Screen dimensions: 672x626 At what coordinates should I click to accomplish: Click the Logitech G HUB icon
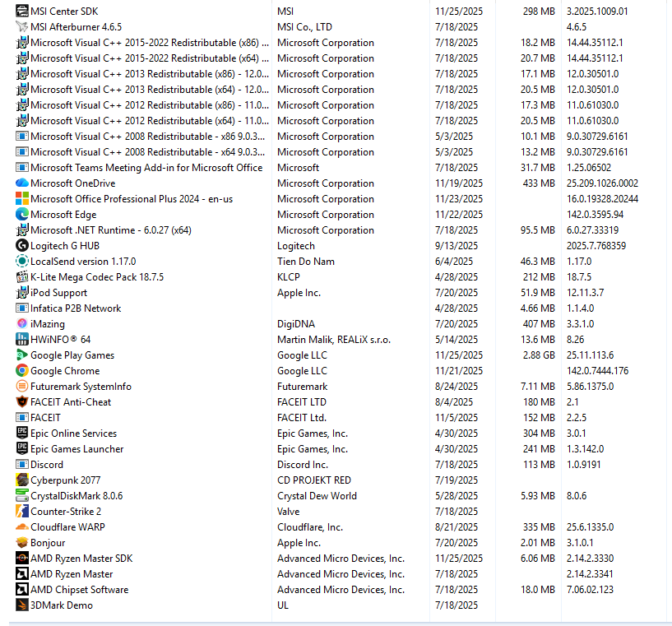pos(22,245)
